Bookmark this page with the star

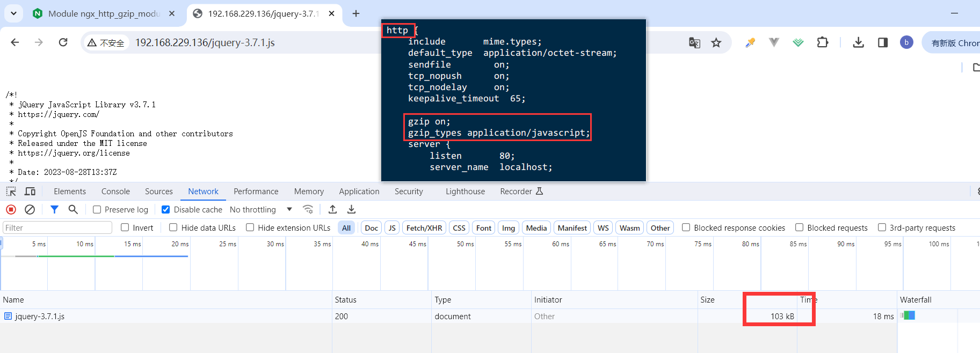pyautogui.click(x=716, y=43)
